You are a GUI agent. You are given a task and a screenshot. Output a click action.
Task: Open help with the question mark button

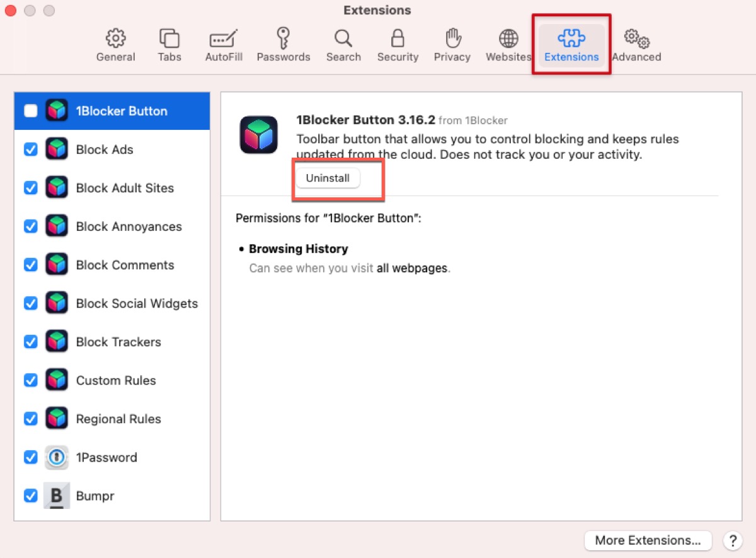pos(732,540)
